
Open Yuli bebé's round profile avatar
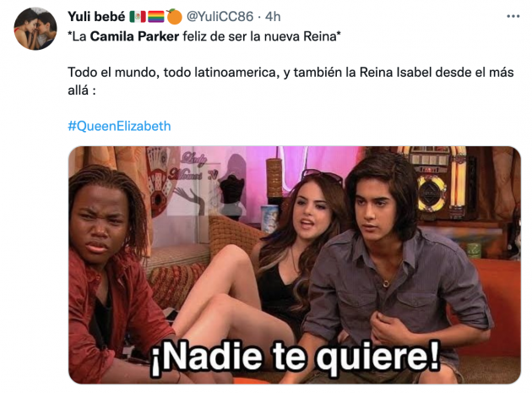pos(35,29)
